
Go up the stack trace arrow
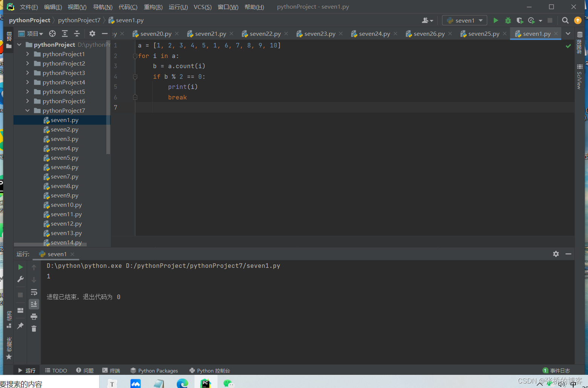point(34,267)
